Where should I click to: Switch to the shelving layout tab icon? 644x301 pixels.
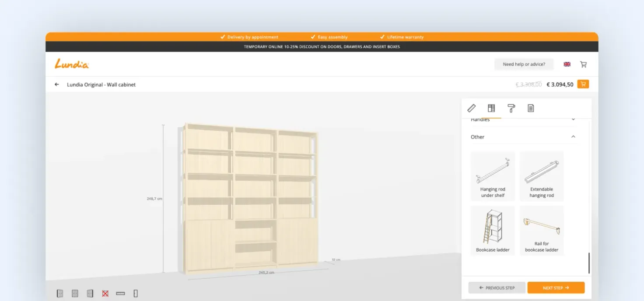click(x=491, y=108)
